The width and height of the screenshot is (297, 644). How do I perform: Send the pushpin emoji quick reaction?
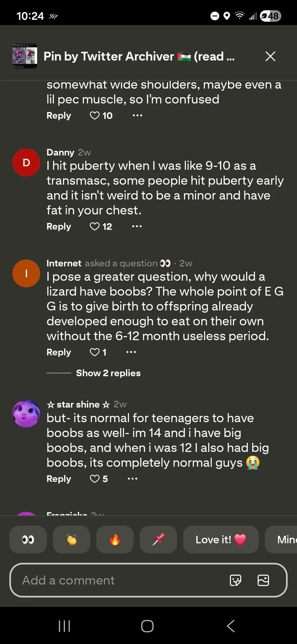[x=158, y=540]
